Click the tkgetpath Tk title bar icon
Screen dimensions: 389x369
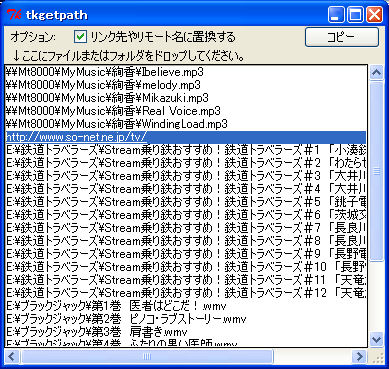coord(14,15)
